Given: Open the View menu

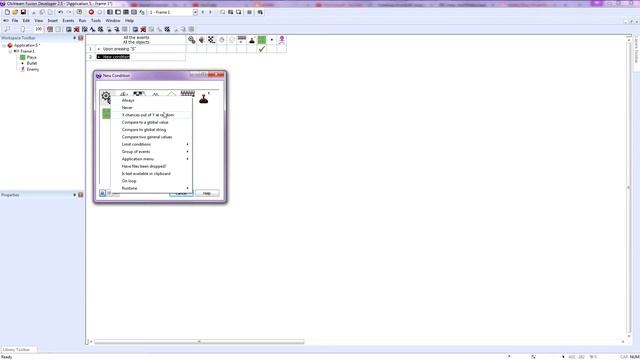Looking at the screenshot, I should tap(39, 20).
